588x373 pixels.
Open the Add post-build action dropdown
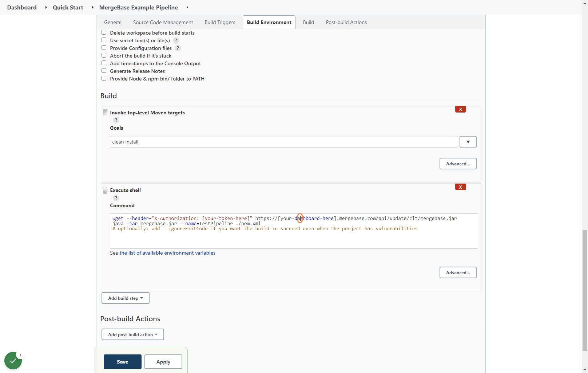(x=132, y=334)
